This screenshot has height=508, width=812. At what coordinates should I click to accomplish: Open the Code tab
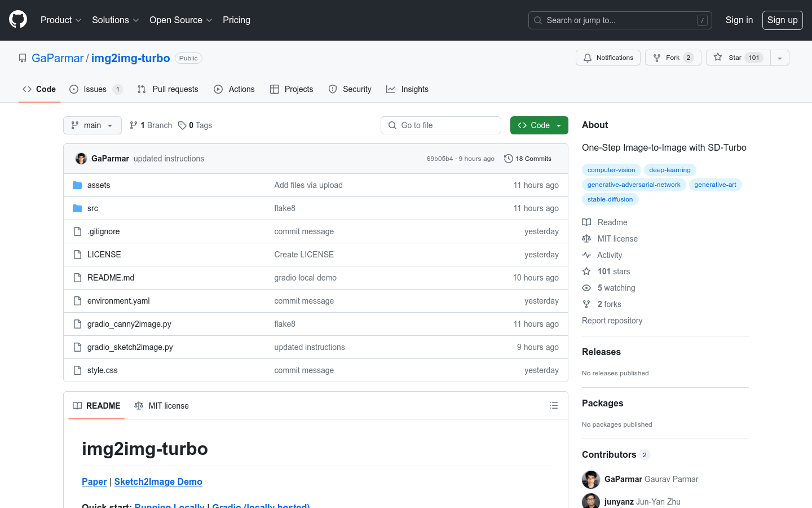39,89
